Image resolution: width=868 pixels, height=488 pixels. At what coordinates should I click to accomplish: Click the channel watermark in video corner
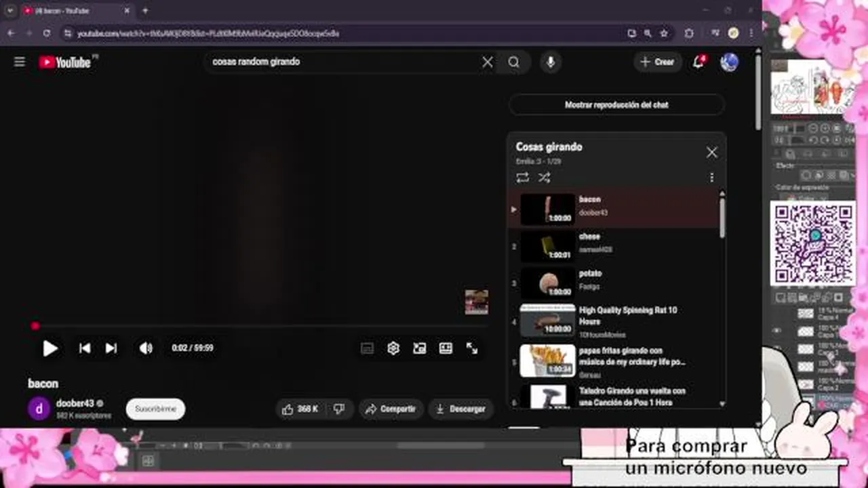pyautogui.click(x=476, y=302)
